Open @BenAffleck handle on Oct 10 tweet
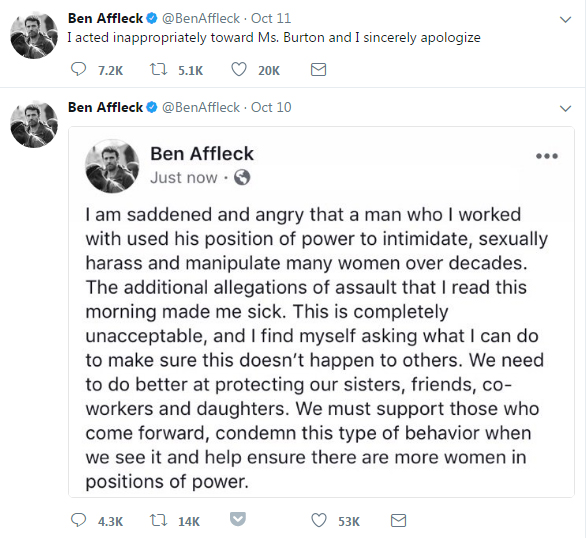Viewport: 586px width, 538px height. click(201, 108)
